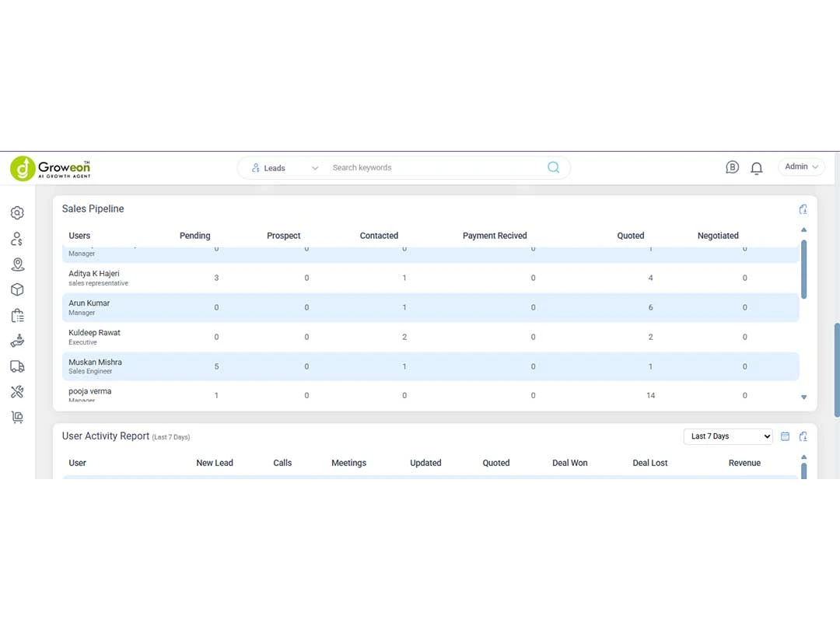The width and height of the screenshot is (840, 630).
Task: Open the leads person-dollar sidebar icon
Action: pyautogui.click(x=17, y=239)
